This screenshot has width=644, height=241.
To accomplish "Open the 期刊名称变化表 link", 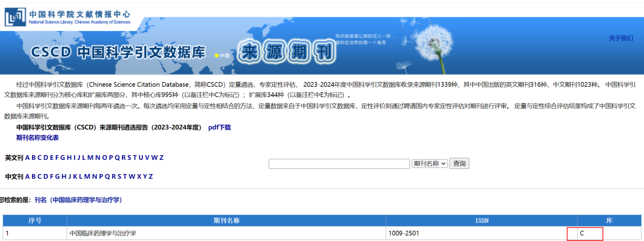I will click(x=38, y=137).
